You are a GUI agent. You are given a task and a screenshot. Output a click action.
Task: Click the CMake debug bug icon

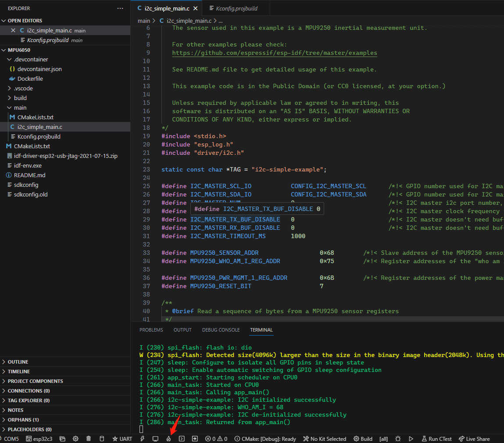(398, 439)
